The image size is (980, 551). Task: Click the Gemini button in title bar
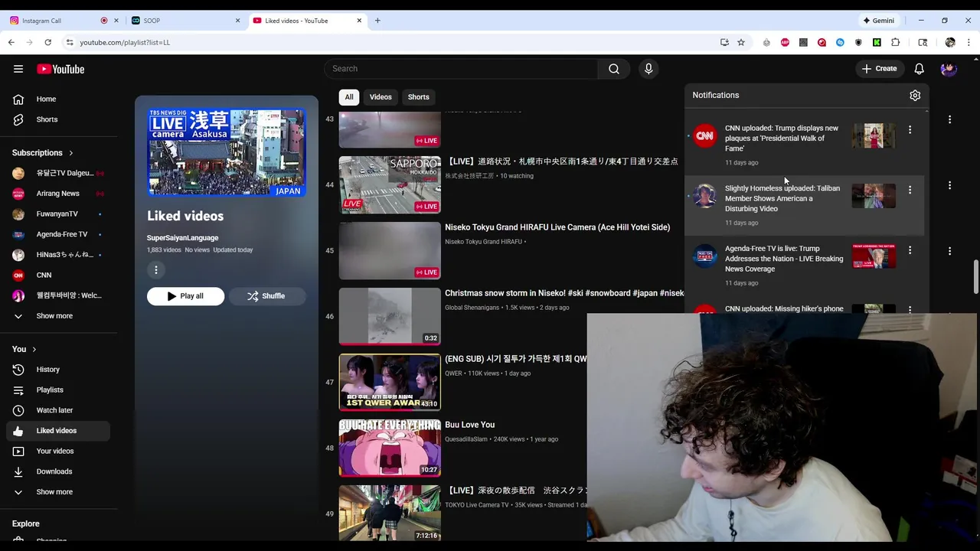878,21
